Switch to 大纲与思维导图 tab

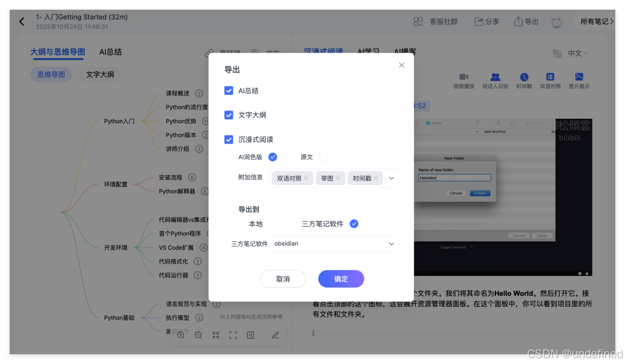pyautogui.click(x=58, y=52)
